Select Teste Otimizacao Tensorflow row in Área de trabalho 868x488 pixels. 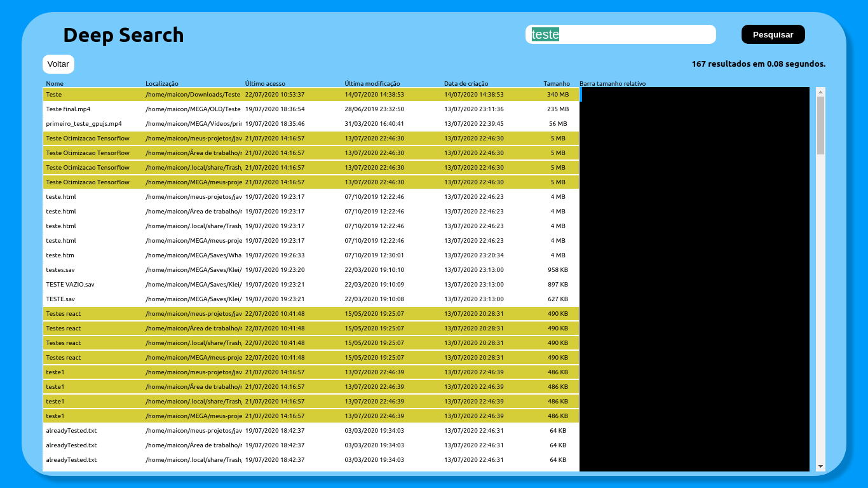point(311,153)
